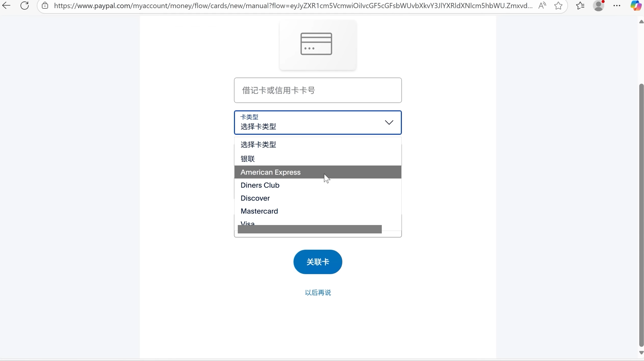Focus the 借记卡或信用卡卡号 input field

pos(318,90)
